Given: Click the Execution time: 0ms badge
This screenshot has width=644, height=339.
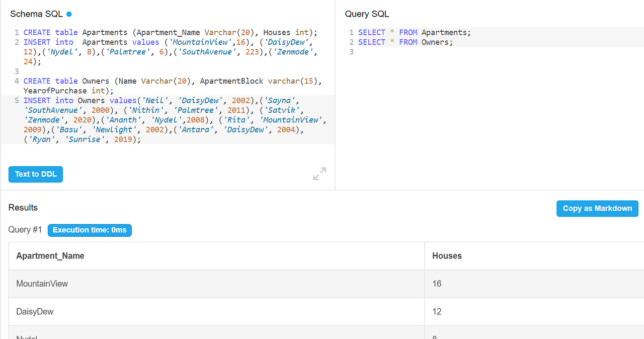Looking at the screenshot, I should (90, 230).
